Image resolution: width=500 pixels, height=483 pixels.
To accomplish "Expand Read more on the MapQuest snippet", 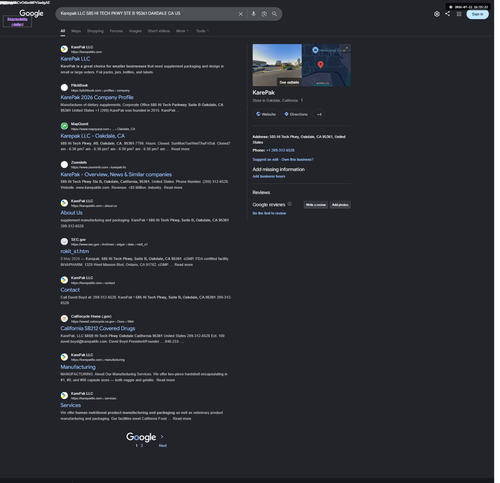I will point(180,149).
